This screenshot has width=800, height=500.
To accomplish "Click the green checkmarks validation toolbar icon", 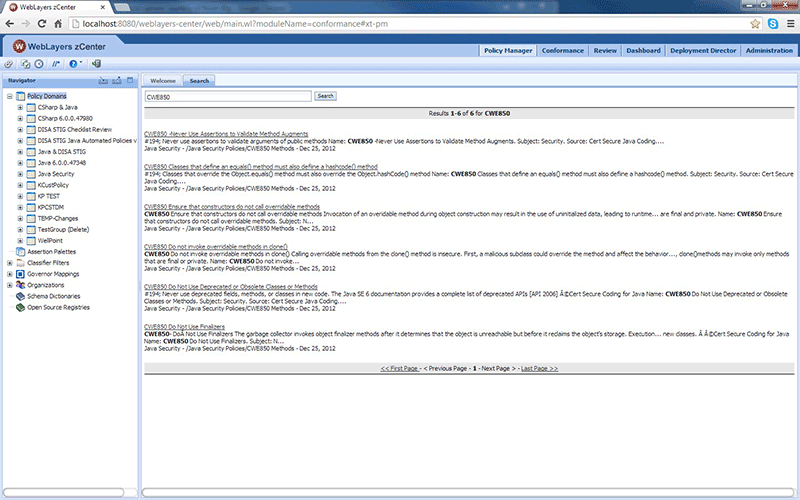I will pyautogui.click(x=25, y=64).
